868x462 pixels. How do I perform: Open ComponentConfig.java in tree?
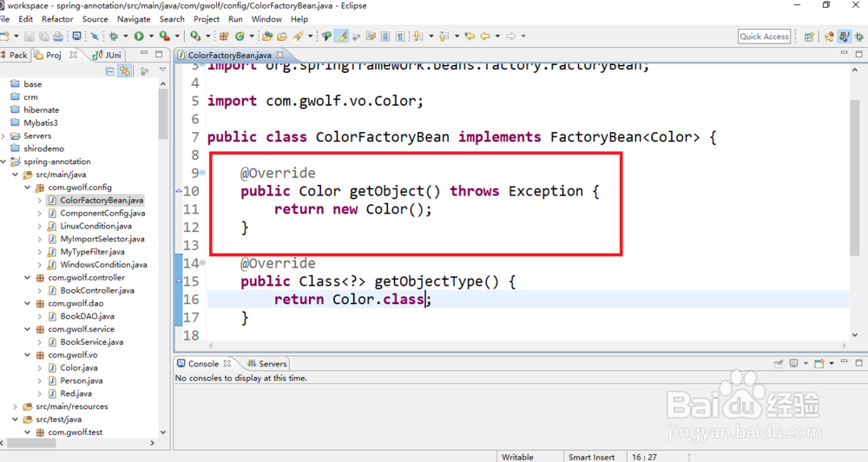[102, 214]
